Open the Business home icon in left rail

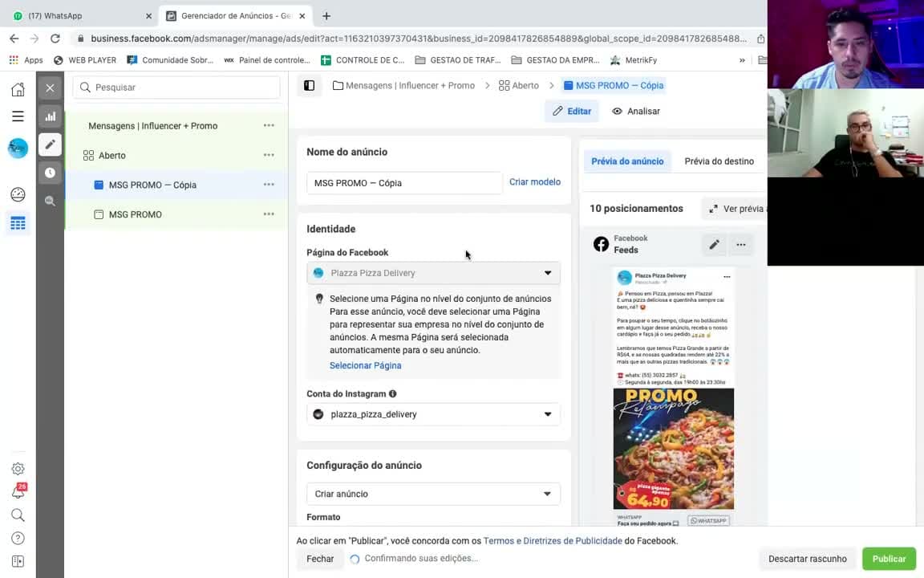click(18, 89)
